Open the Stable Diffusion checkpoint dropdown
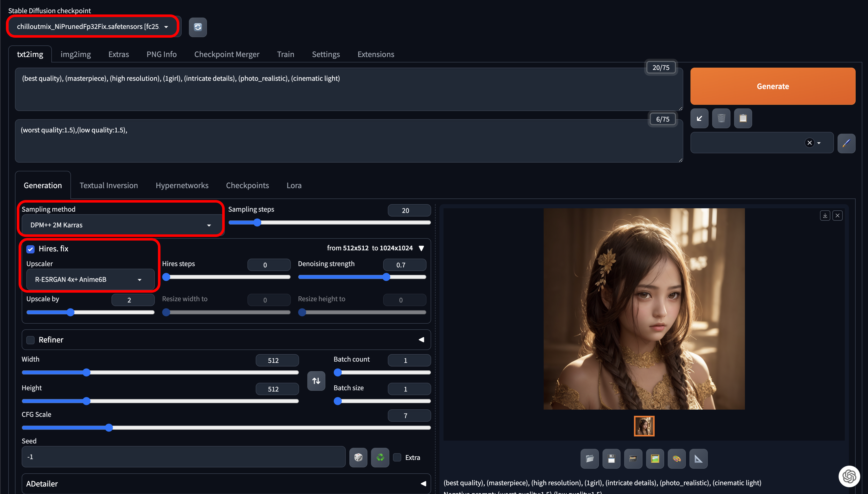 92,27
